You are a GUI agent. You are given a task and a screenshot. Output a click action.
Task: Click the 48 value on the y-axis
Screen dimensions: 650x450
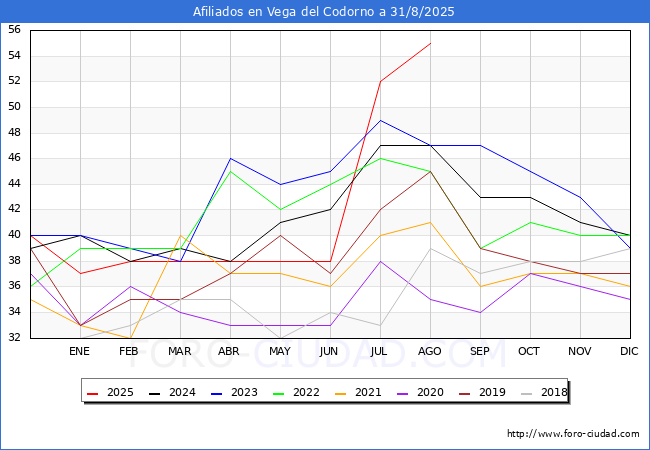14,133
